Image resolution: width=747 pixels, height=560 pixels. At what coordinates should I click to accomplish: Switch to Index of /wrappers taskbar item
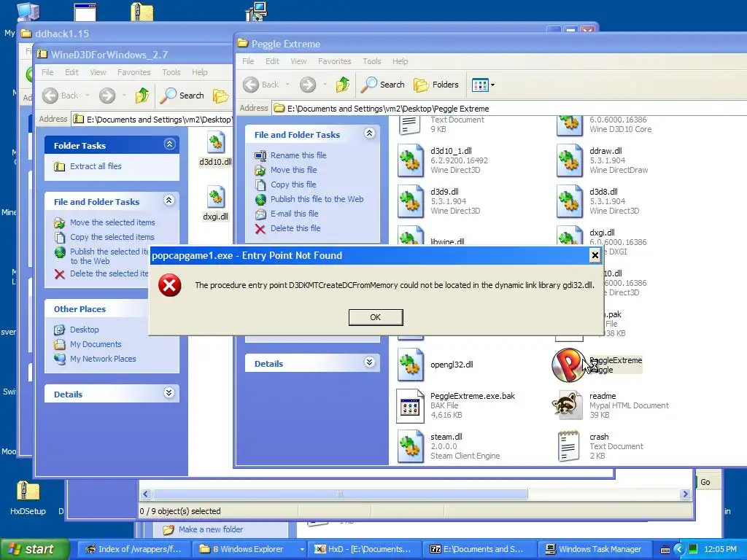click(x=134, y=549)
